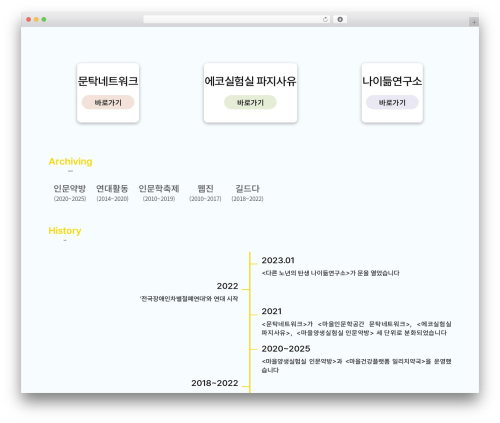Click the description mentioning 일리치약국
The height and width of the screenshot is (423, 500).
click(356, 366)
